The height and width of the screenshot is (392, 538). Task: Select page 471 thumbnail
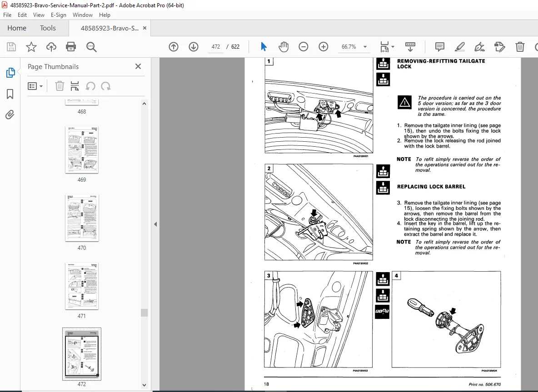click(82, 286)
